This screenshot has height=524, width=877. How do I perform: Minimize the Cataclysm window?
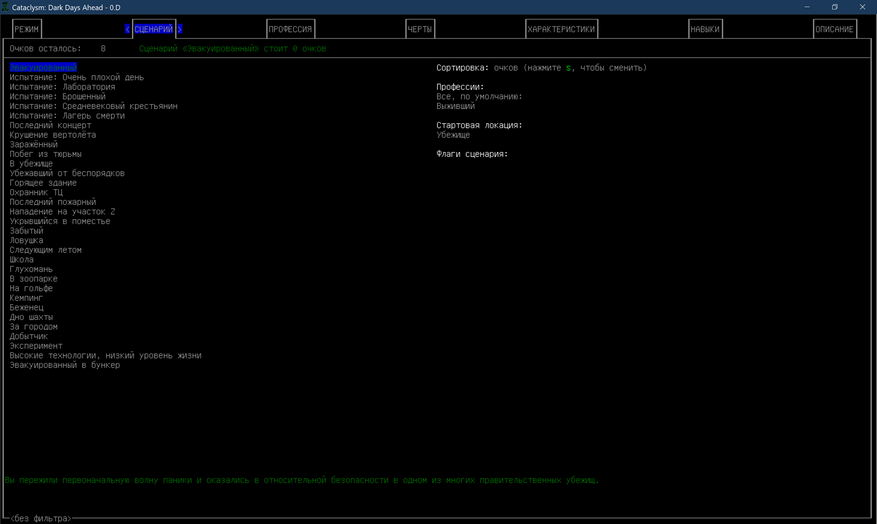[807, 7]
